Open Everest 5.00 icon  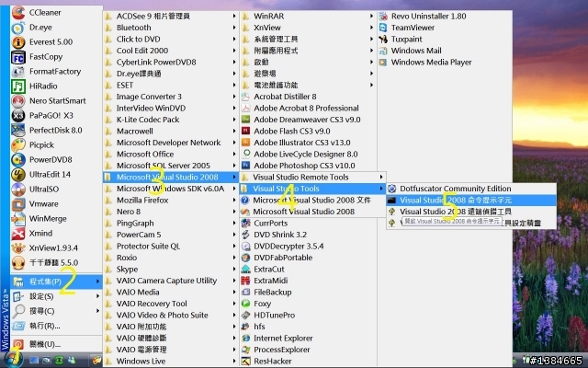click(56, 41)
